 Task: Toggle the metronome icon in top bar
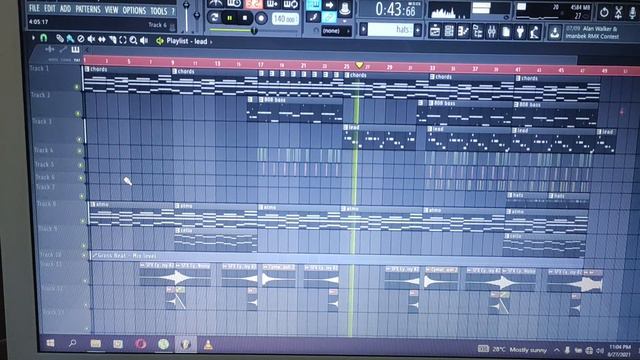tap(216, 4)
